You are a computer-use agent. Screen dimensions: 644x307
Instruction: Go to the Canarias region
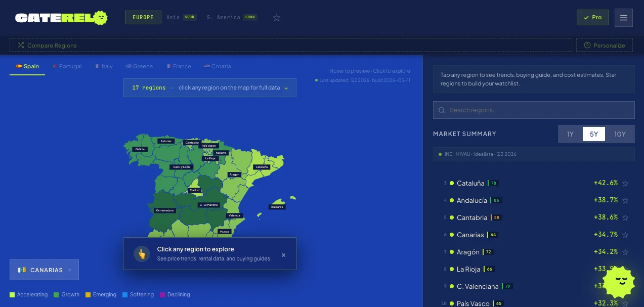click(x=44, y=270)
